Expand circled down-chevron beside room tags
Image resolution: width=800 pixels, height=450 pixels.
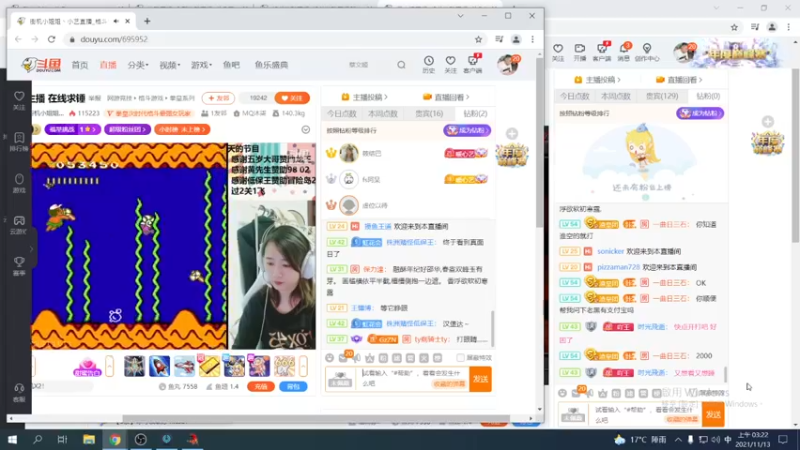[306, 130]
